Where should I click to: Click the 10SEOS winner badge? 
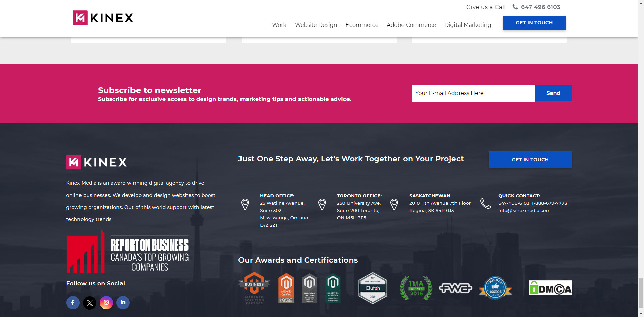(x=495, y=288)
